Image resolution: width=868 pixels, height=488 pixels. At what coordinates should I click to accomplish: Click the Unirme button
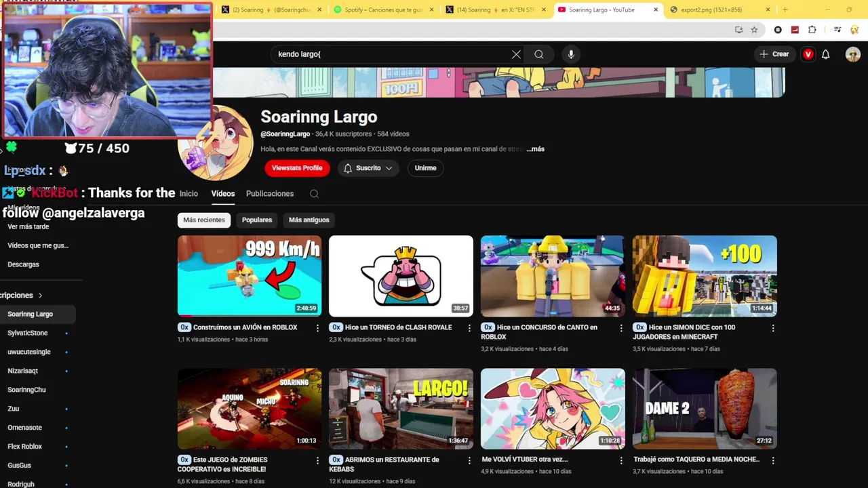coord(425,168)
